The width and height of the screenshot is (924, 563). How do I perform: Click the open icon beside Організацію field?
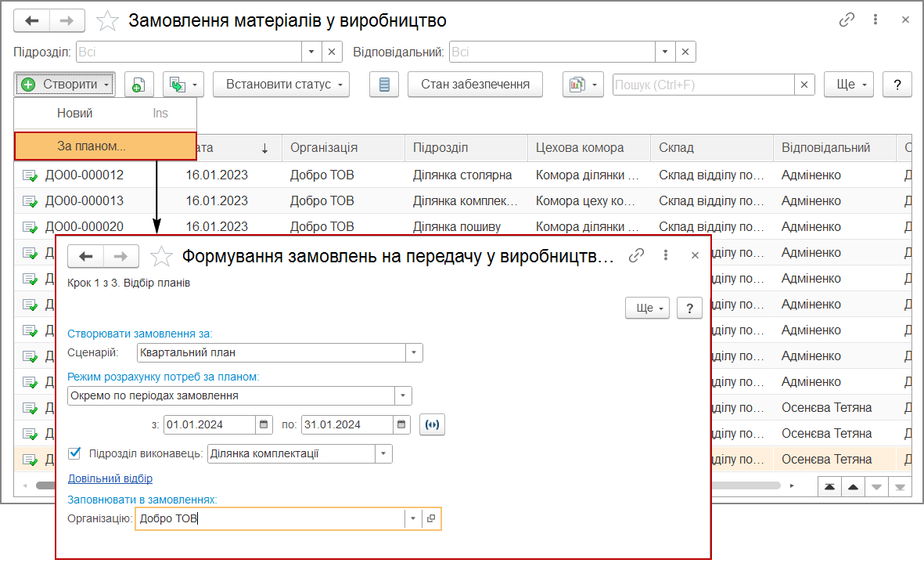coord(431,518)
